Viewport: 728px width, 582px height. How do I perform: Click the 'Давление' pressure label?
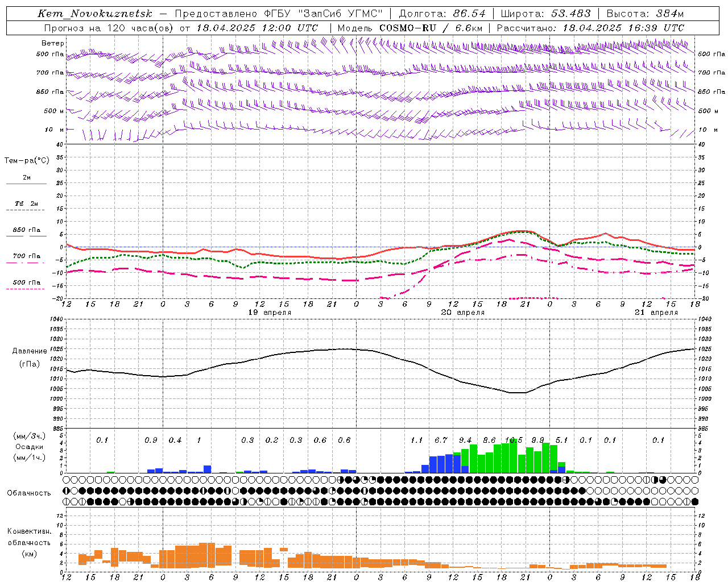coord(30,351)
